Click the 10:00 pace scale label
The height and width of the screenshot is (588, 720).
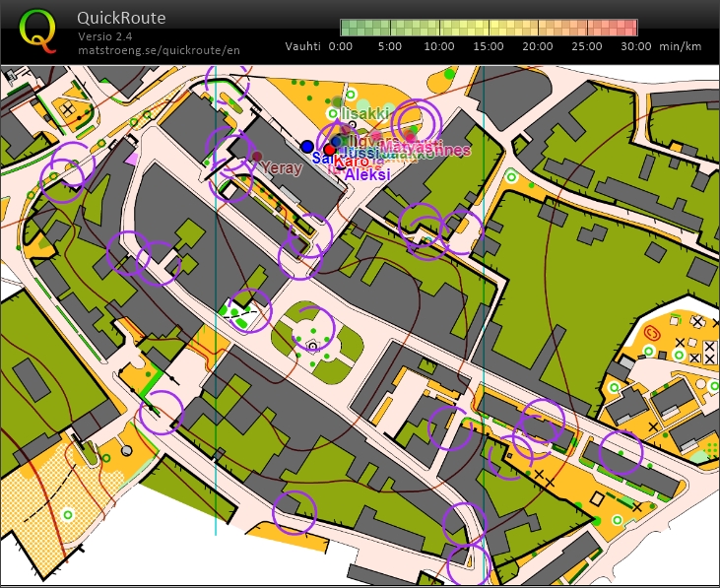[438, 46]
